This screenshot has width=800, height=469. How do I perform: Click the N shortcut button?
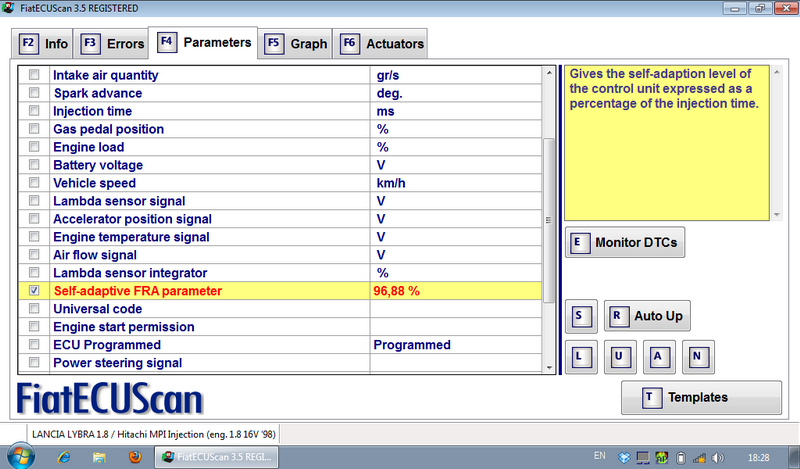point(697,356)
